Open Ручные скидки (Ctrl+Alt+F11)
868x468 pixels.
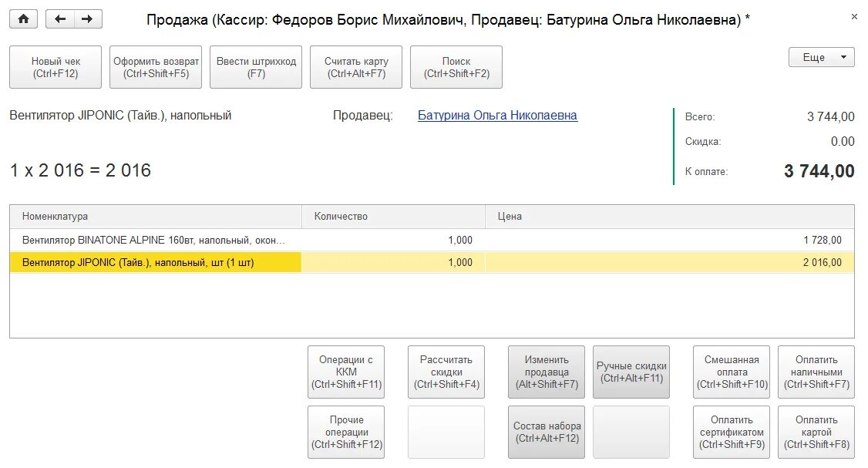[x=631, y=372]
